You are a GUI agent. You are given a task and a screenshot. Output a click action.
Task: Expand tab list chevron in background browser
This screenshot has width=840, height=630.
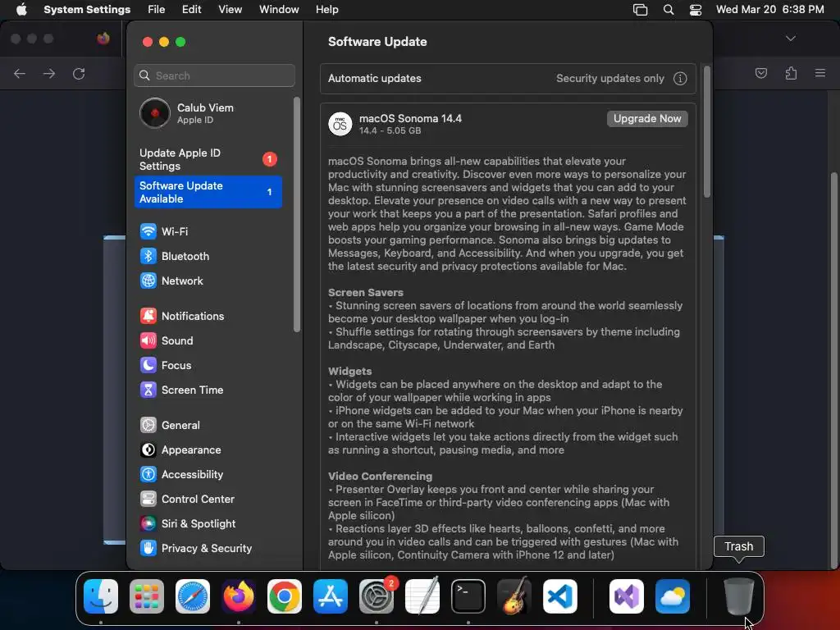791,39
